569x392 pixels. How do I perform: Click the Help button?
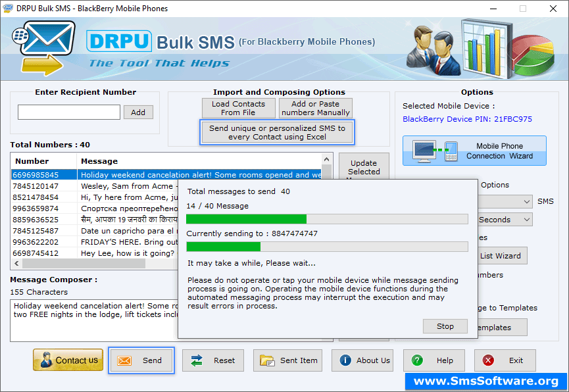434,360
